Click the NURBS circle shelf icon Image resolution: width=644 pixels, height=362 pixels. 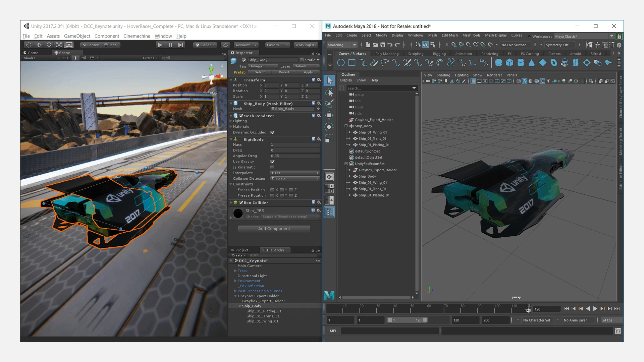click(x=341, y=63)
